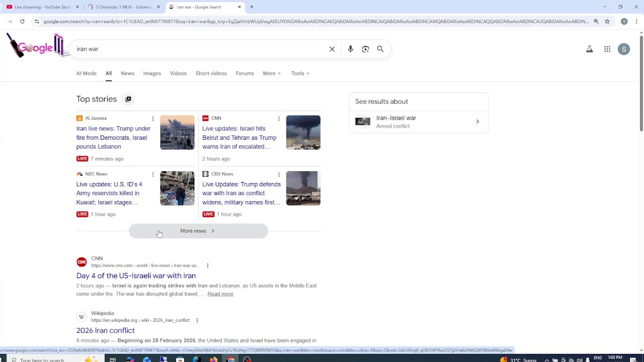
Task: Open the Chrome three-dot menu
Action: coord(636,22)
